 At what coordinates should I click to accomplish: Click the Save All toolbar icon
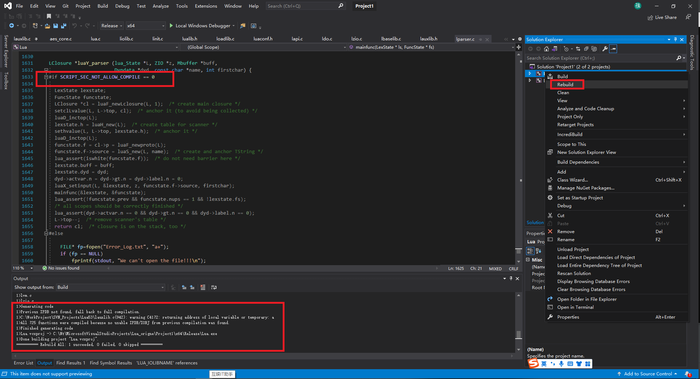pos(63,26)
